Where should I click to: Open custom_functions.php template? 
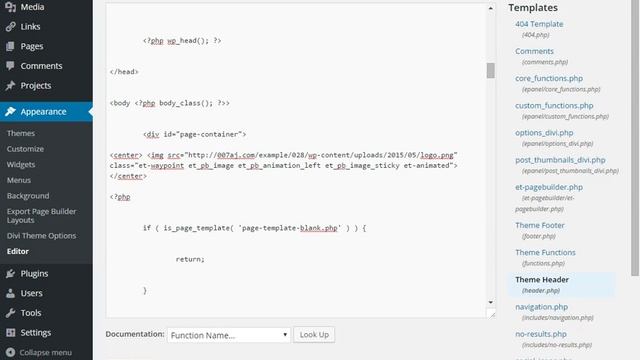click(554, 105)
